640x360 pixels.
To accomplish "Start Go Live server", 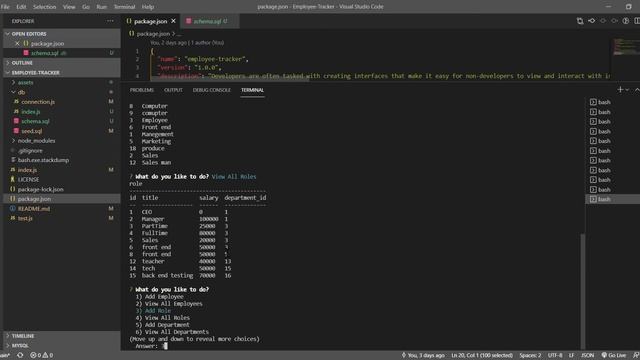I will (x=614, y=355).
